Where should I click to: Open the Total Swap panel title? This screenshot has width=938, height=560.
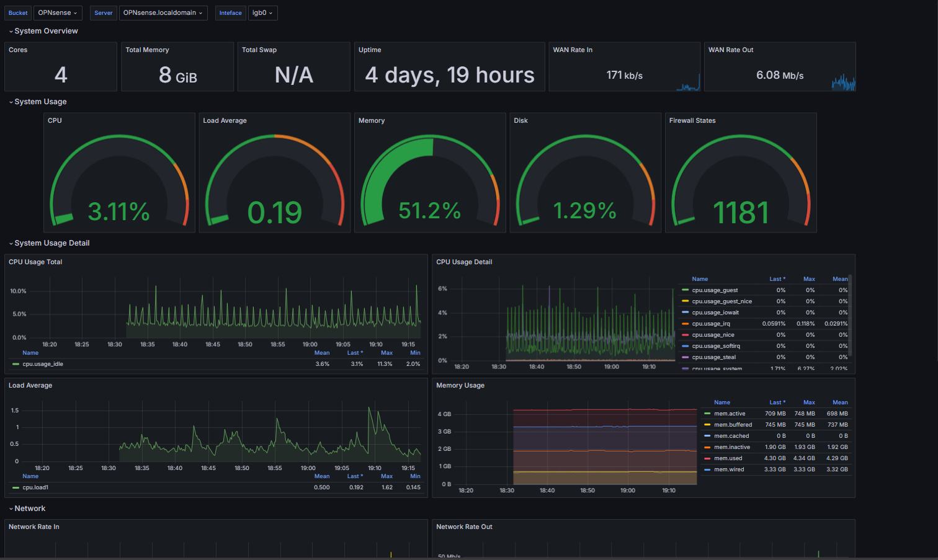pyautogui.click(x=259, y=50)
